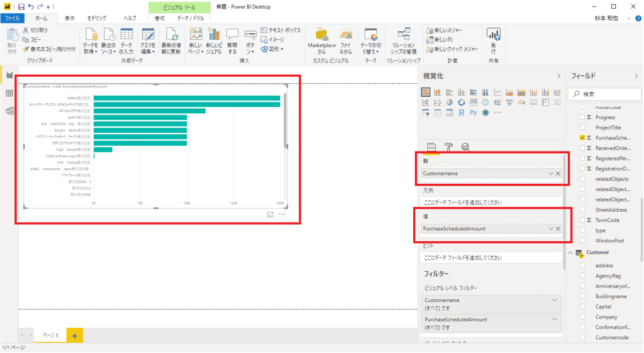Remove Customername from axis with X
This screenshot has height=353, width=644.
(558, 174)
